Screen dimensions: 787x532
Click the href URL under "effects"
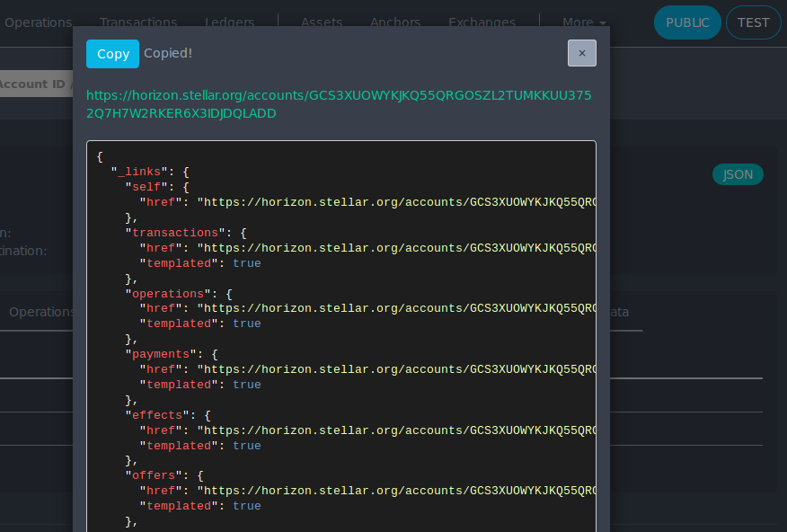pos(396,430)
